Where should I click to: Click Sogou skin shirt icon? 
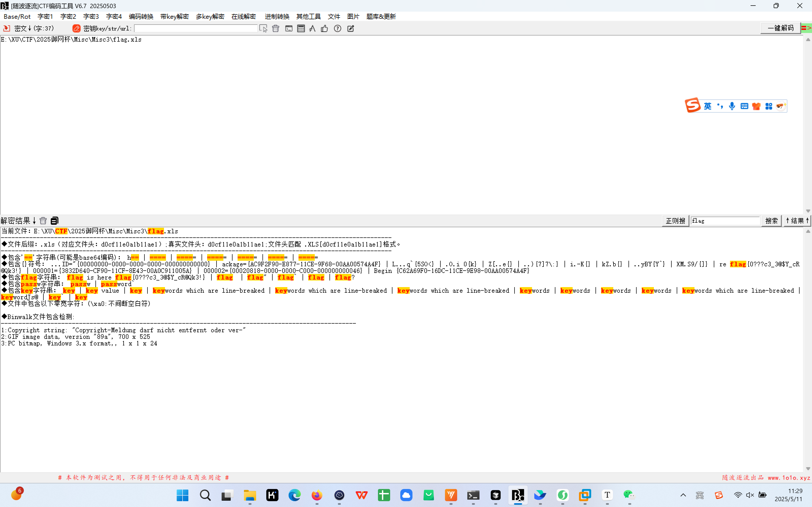(x=756, y=106)
